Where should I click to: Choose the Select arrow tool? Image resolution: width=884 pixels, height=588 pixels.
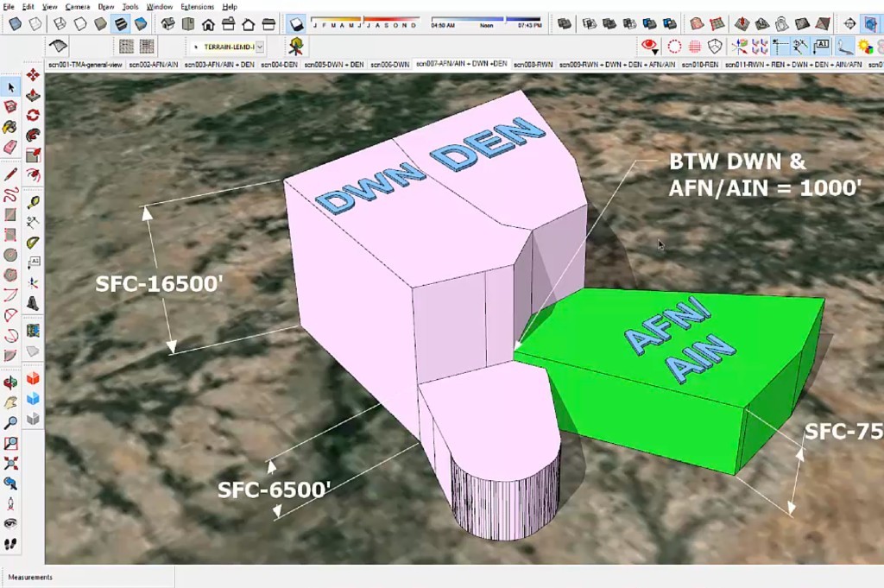10,86
